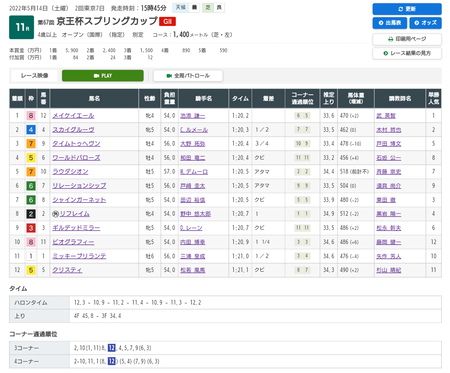The image size is (450, 373).
Task: Click the winning time 1:20.2 cell
Action: tap(240, 116)
